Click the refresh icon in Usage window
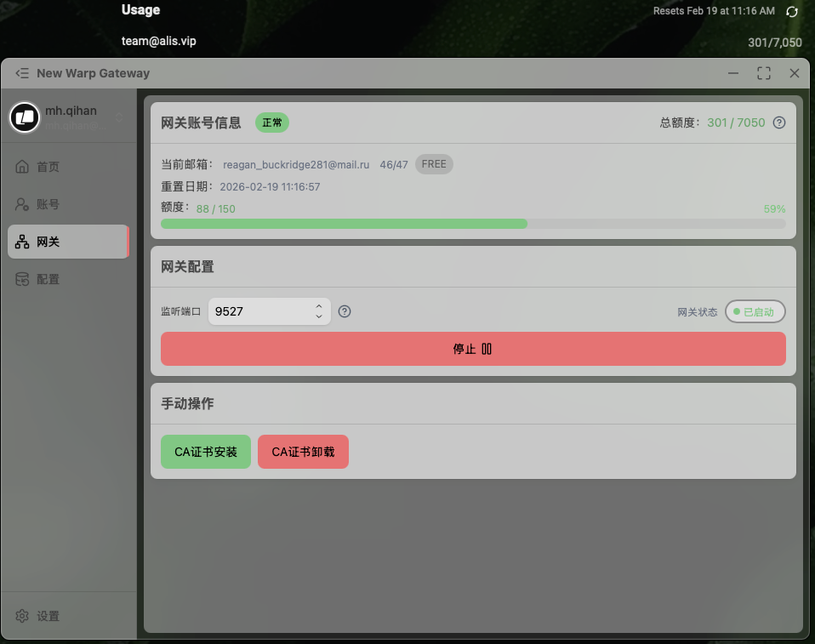The image size is (815, 644). (792, 11)
